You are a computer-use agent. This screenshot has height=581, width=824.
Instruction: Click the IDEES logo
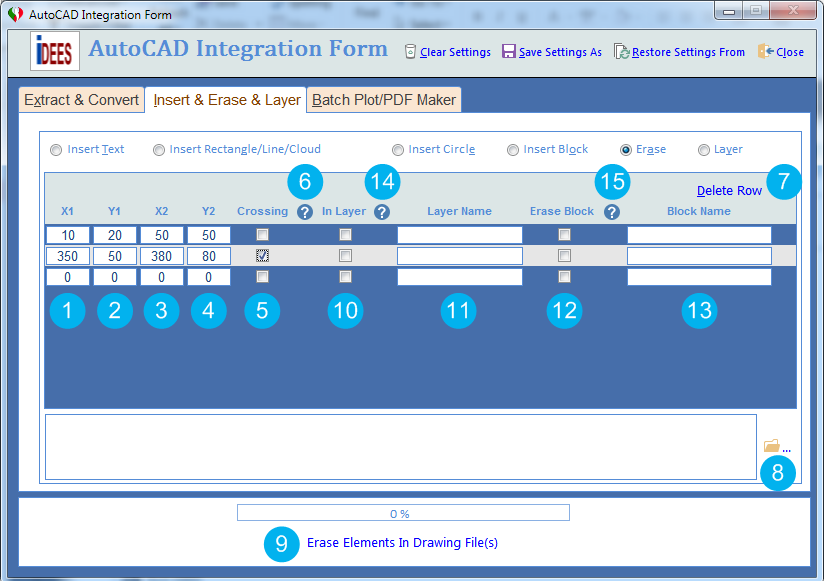point(55,51)
